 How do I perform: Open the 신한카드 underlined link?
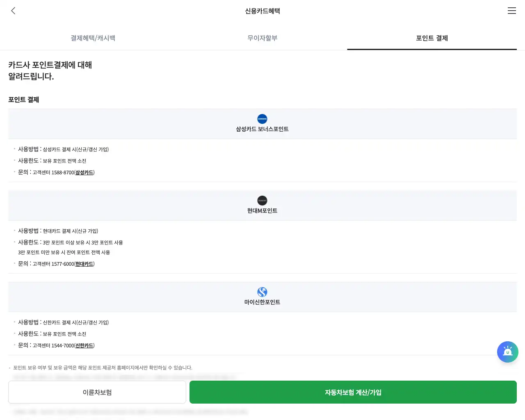click(x=84, y=345)
